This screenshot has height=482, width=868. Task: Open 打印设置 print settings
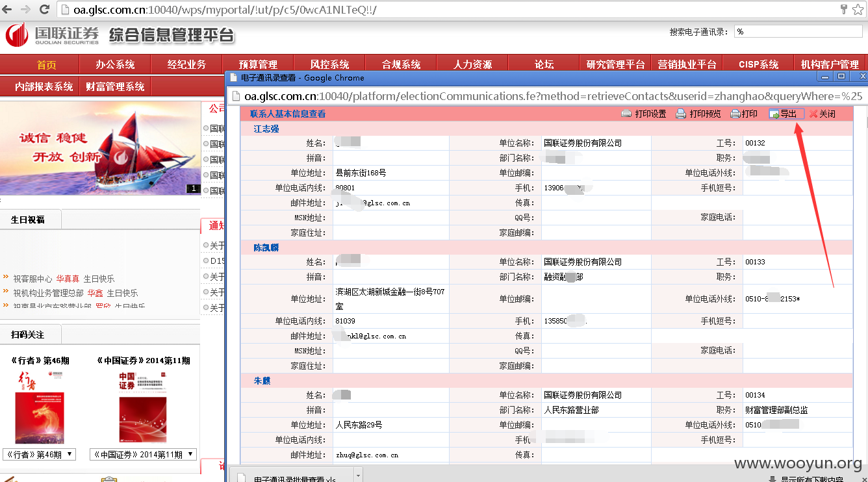point(644,114)
